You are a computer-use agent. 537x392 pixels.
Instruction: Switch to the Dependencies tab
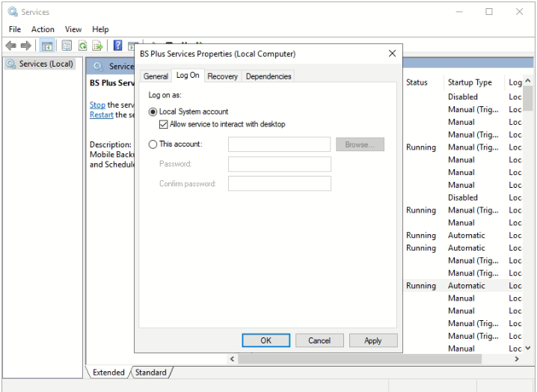coord(268,76)
